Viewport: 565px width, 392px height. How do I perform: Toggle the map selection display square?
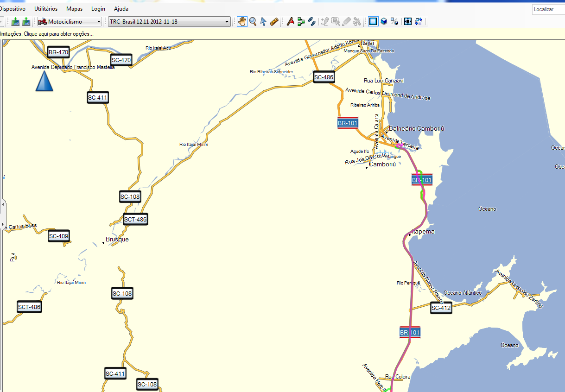click(x=373, y=21)
